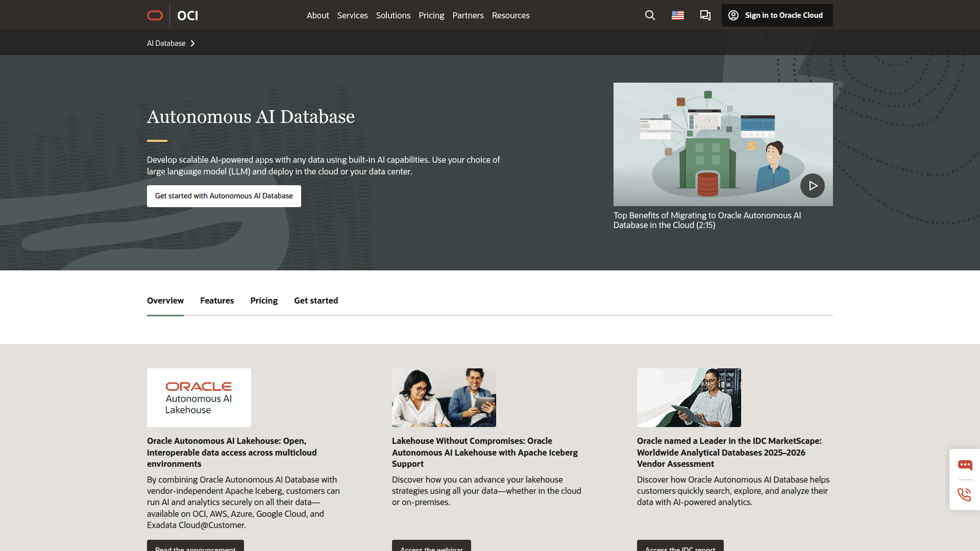The image size is (980, 551).
Task: Click the account icon on the sign-in button
Action: click(x=733, y=15)
